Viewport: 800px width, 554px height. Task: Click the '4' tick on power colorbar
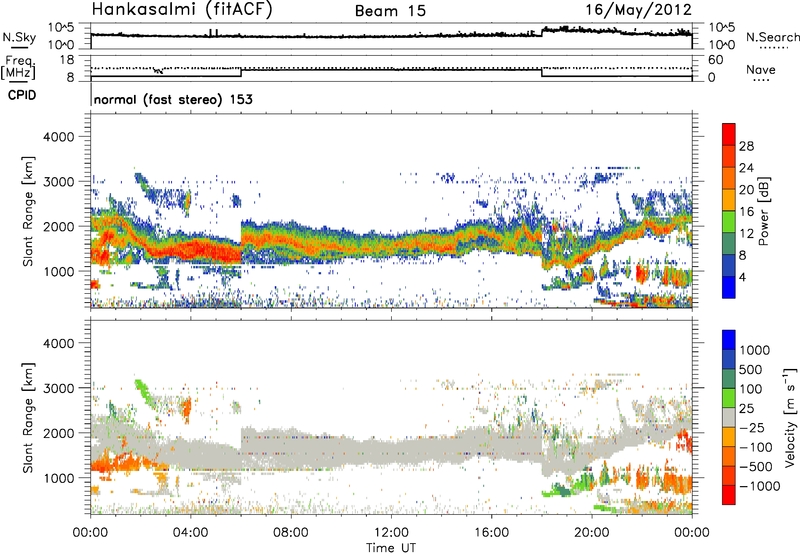click(743, 277)
